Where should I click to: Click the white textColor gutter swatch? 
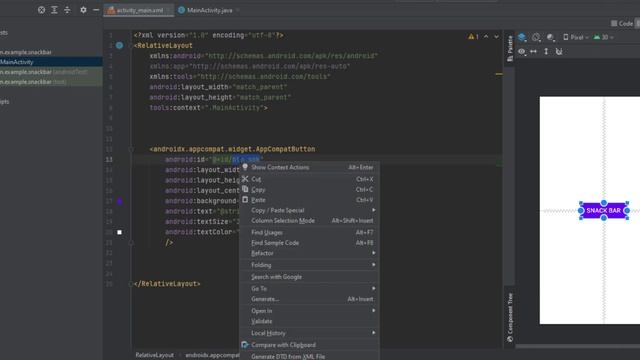[120, 232]
